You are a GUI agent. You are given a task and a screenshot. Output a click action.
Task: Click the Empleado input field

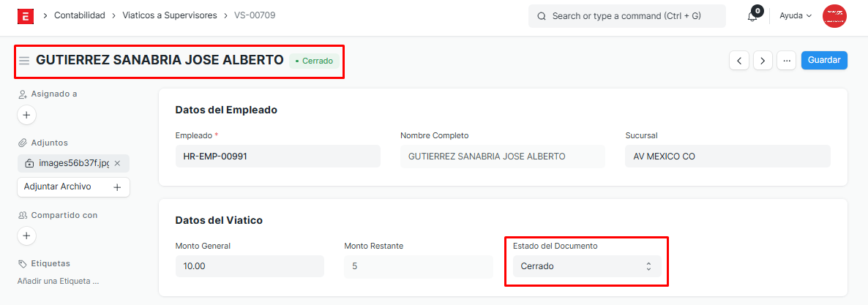(x=277, y=157)
